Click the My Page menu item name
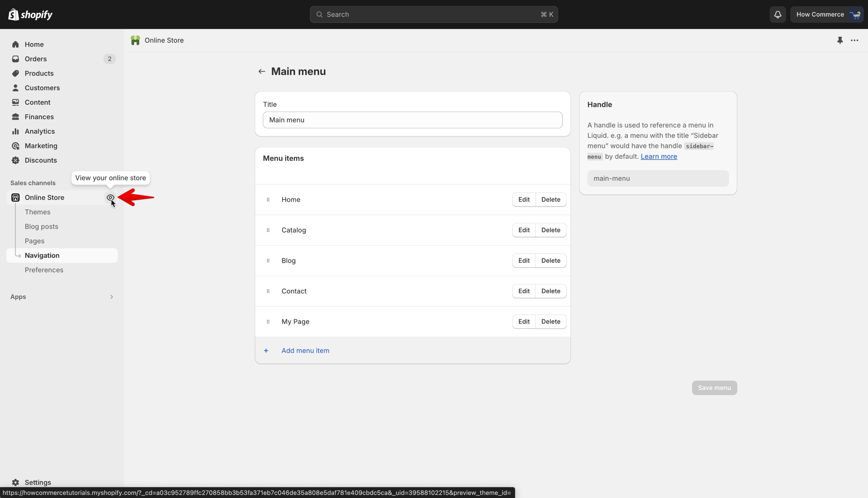The image size is (868, 498). tap(296, 322)
